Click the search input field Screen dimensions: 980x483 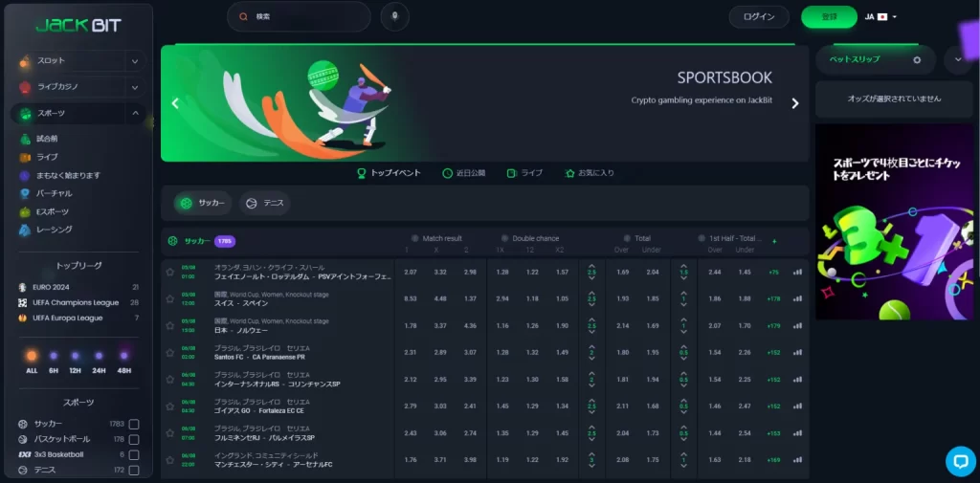[x=306, y=16]
